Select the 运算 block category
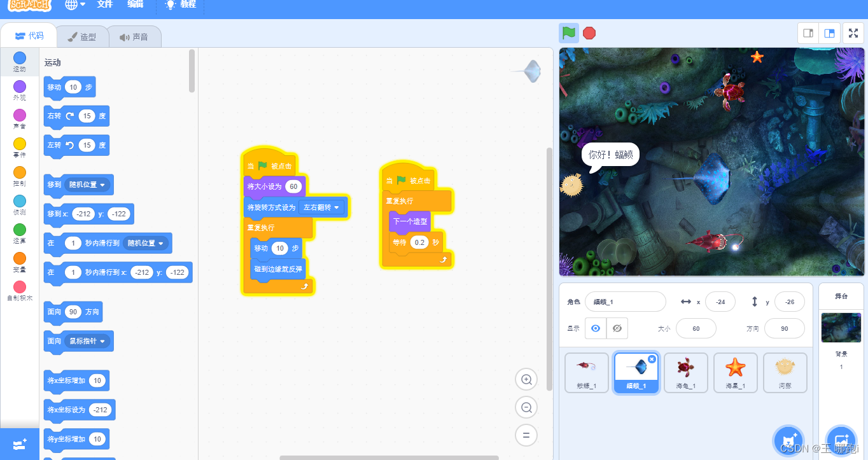 coord(20,233)
